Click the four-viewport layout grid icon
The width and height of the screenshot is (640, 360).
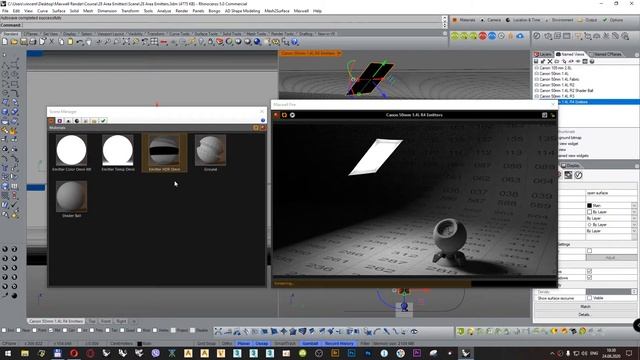point(154,42)
